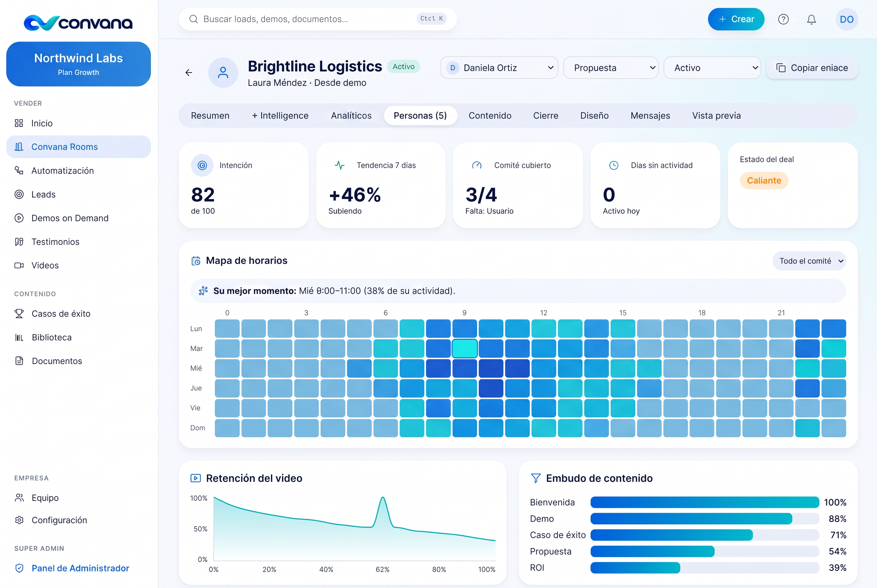Open the Activo status dropdown

712,68
